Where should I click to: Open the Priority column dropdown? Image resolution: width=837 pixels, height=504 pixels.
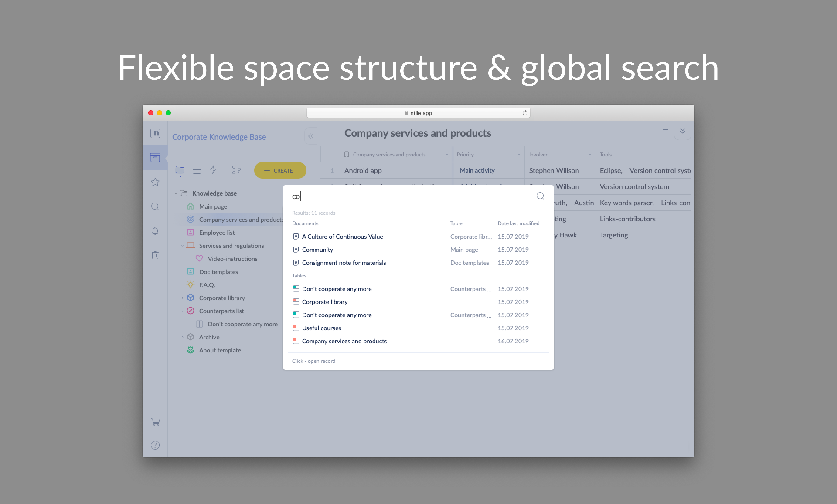tap(519, 154)
